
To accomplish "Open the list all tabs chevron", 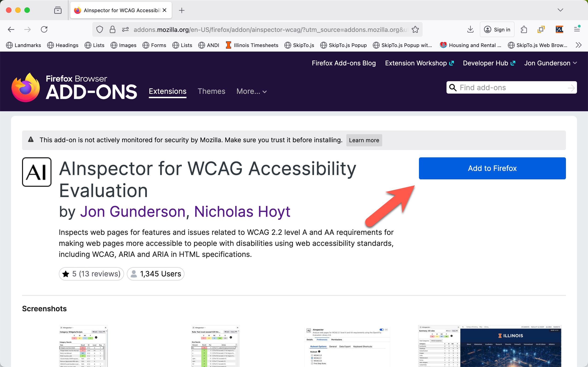I will click(560, 10).
